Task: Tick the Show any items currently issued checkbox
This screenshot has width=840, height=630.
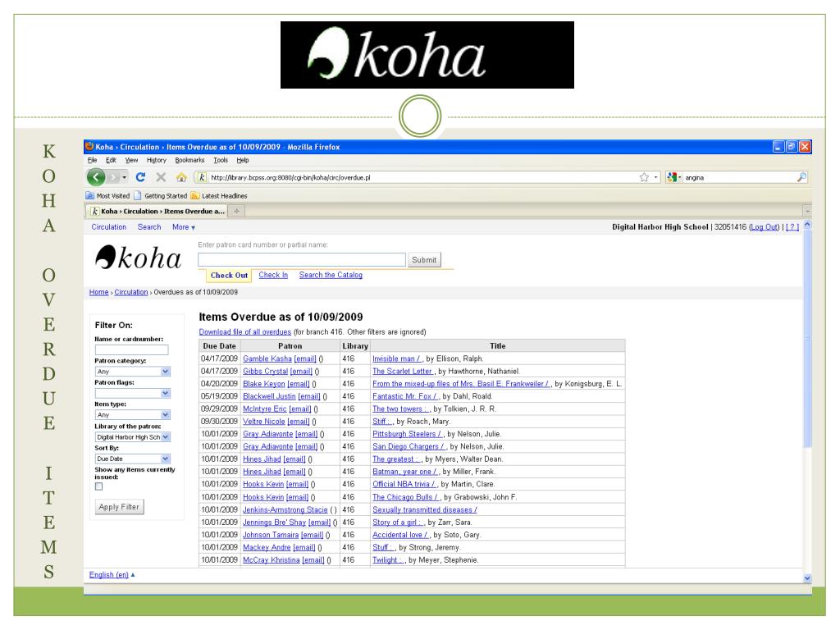Action: (x=98, y=486)
